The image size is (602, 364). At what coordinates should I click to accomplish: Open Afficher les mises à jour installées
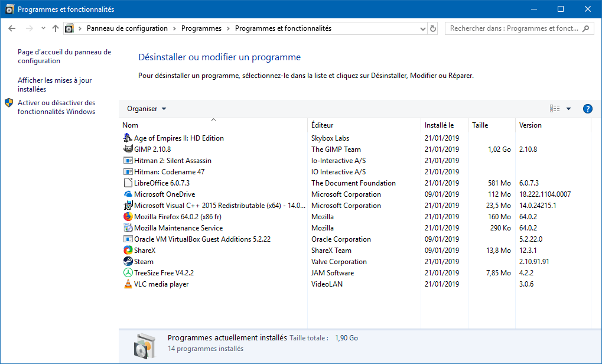coord(55,84)
